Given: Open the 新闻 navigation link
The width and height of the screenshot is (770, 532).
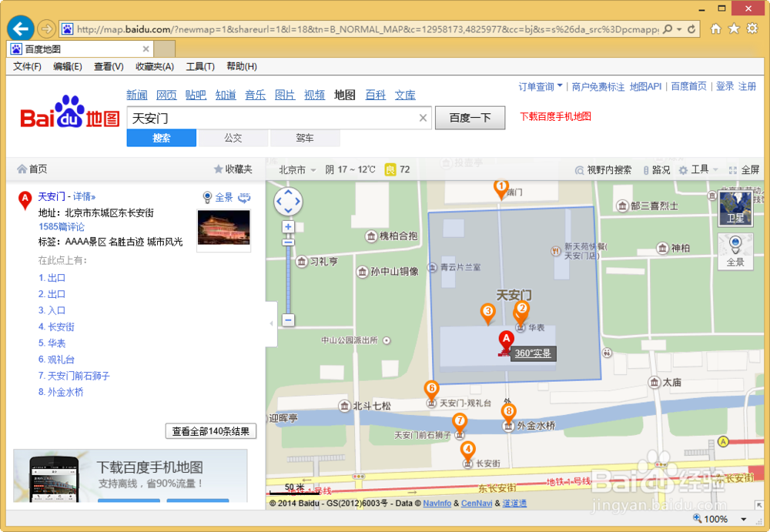Looking at the screenshot, I should point(136,95).
